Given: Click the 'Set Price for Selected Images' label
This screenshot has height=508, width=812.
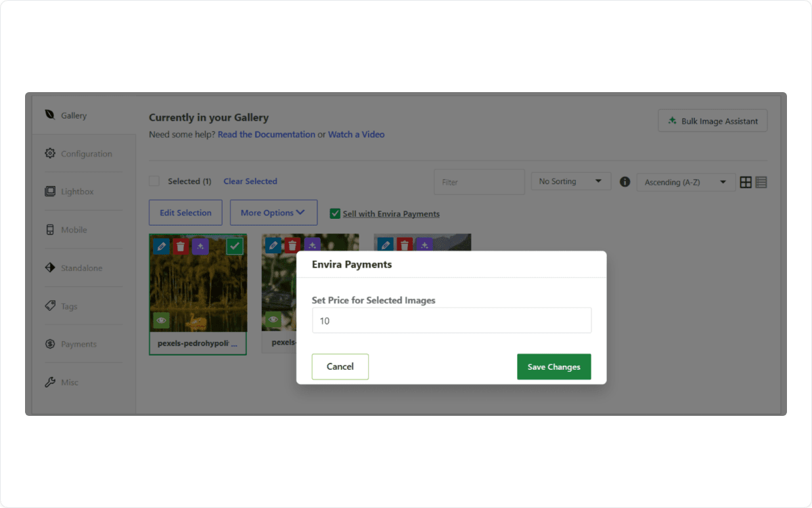Looking at the screenshot, I should coord(374,300).
